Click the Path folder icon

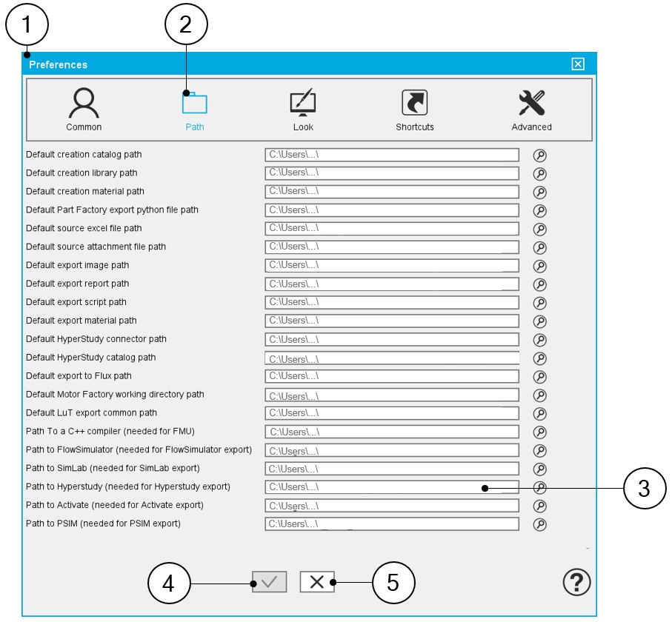pyautogui.click(x=195, y=103)
